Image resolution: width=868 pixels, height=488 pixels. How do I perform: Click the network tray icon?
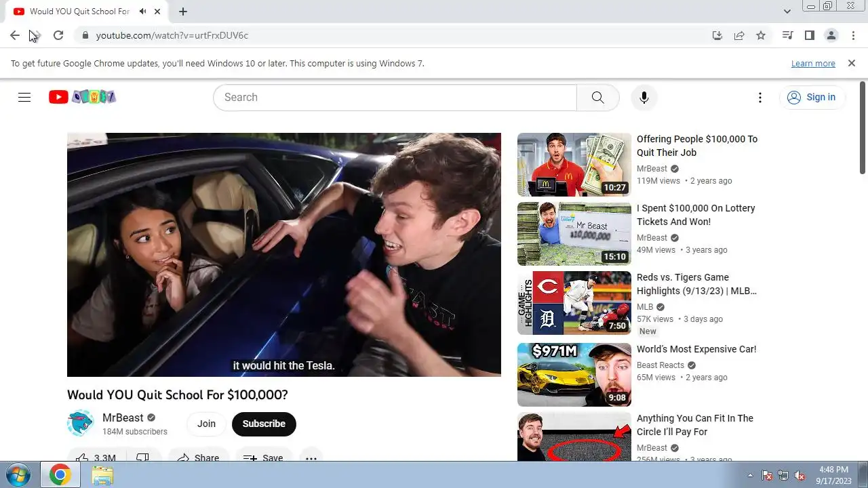pyautogui.click(x=783, y=475)
